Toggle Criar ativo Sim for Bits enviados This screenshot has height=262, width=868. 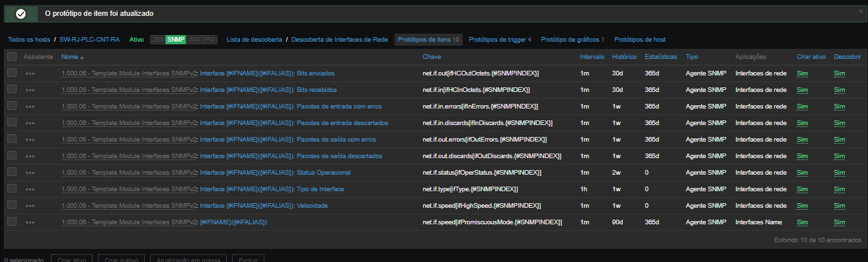pos(802,73)
